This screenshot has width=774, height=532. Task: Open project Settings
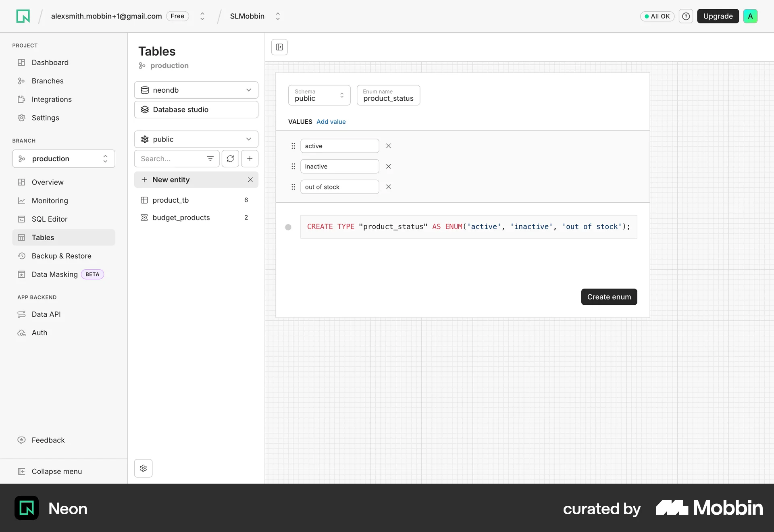coord(64,118)
